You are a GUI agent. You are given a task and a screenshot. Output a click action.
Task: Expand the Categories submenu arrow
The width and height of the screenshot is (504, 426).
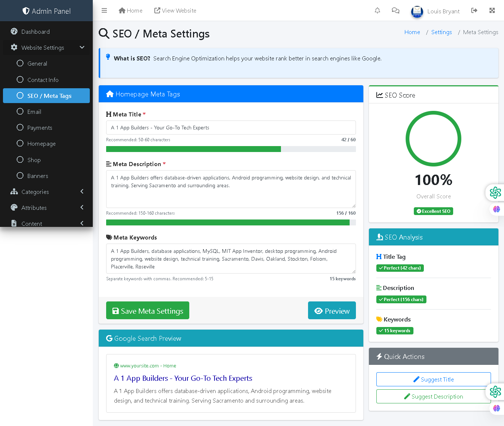(x=82, y=192)
